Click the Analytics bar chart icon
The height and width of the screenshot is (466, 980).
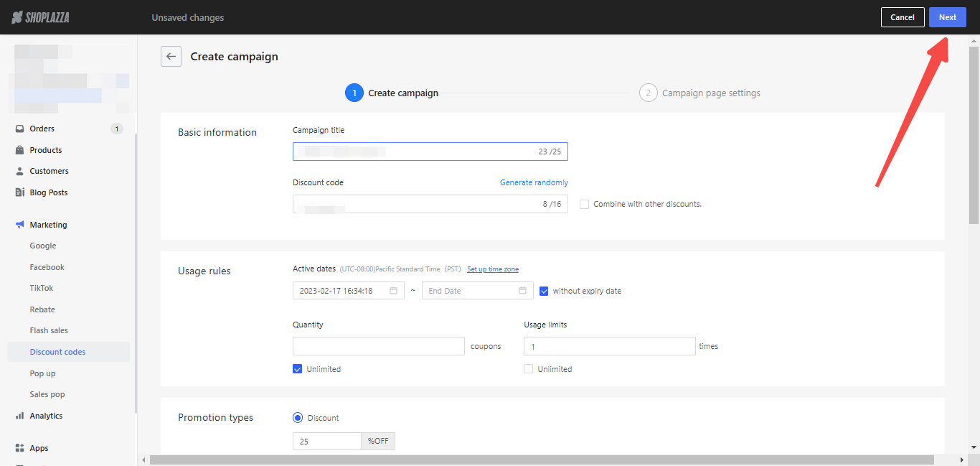(x=20, y=416)
